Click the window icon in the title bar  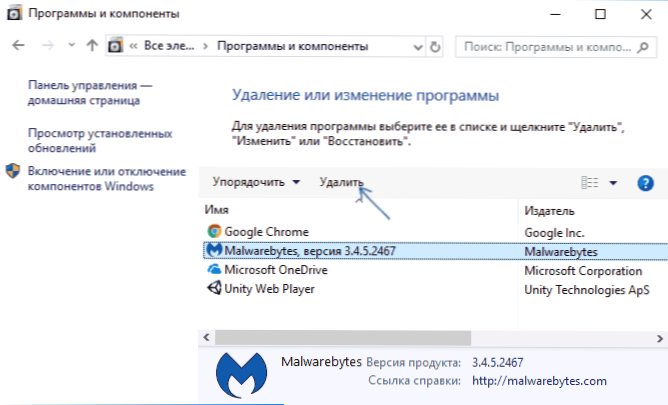[x=14, y=14]
